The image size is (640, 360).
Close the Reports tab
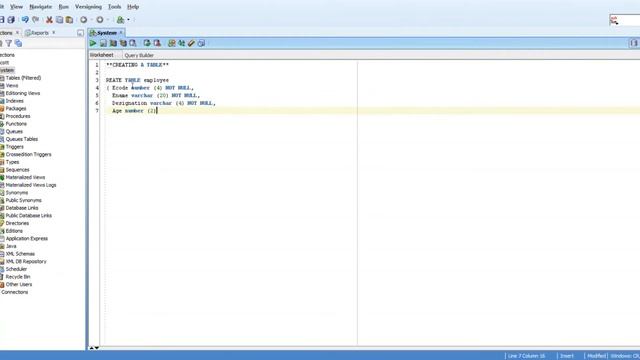coord(53,33)
